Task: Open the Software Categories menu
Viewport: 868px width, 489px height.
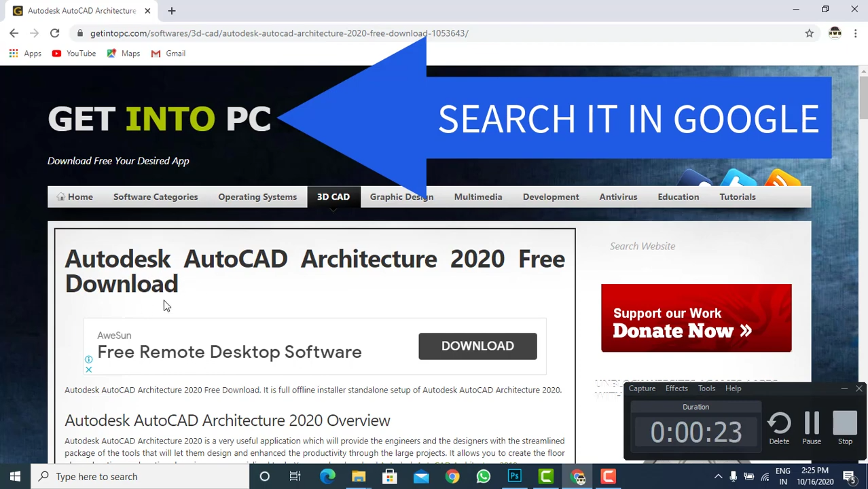Action: (156, 197)
